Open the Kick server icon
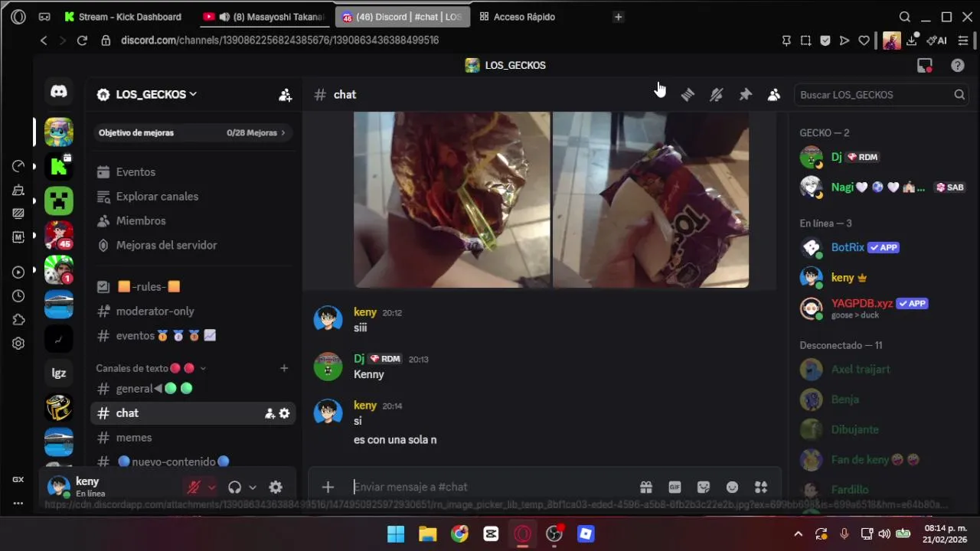The width and height of the screenshot is (980, 551). click(59, 166)
